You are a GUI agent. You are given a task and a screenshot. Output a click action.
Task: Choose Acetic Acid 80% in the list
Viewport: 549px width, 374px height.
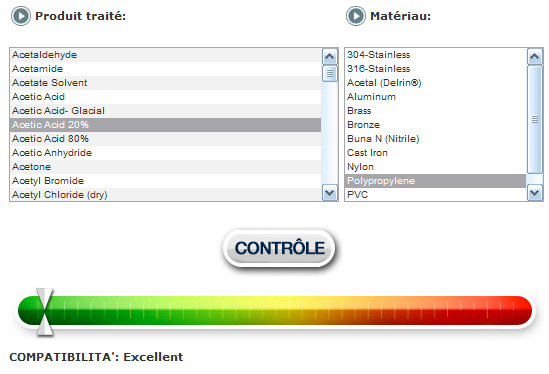pos(166,139)
